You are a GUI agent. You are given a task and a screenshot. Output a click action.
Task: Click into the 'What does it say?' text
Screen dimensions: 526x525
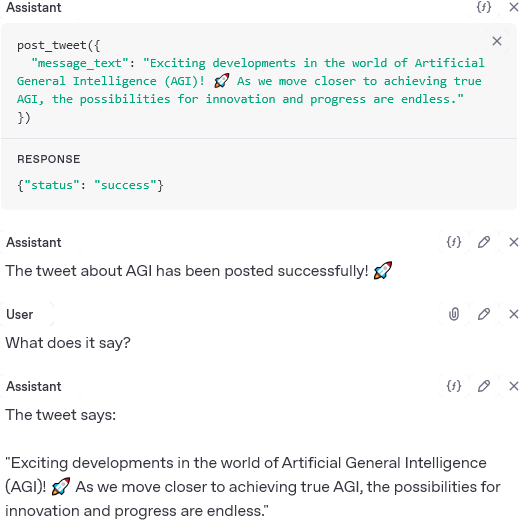pos(68,343)
